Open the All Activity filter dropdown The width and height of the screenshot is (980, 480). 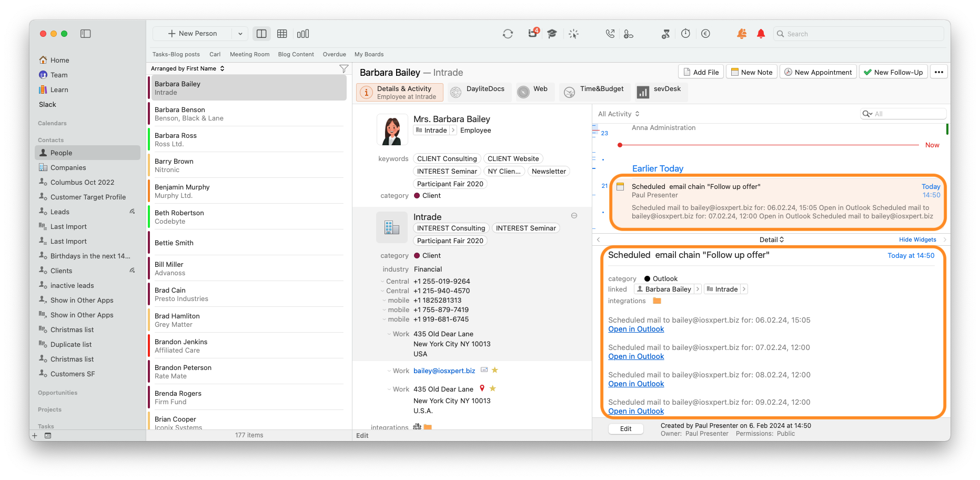618,114
